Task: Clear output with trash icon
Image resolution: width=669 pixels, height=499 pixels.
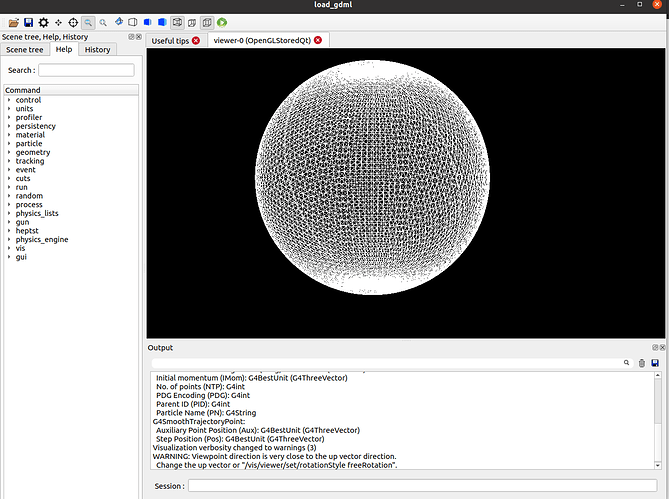Action: pos(642,363)
